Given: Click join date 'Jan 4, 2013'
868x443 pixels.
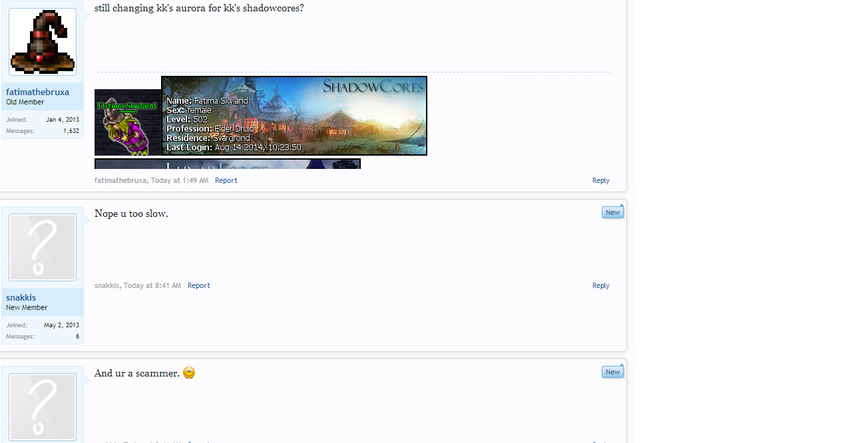Looking at the screenshot, I should click(x=63, y=120).
